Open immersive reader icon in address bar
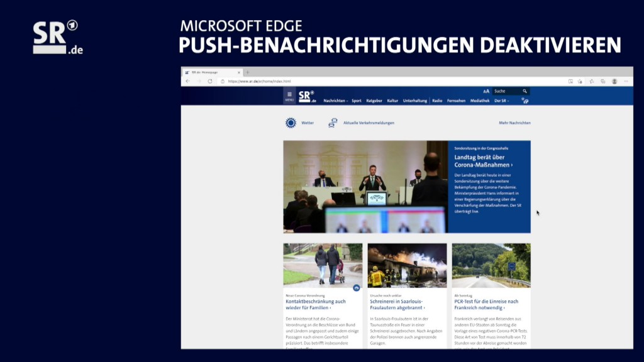 pyautogui.click(x=570, y=81)
